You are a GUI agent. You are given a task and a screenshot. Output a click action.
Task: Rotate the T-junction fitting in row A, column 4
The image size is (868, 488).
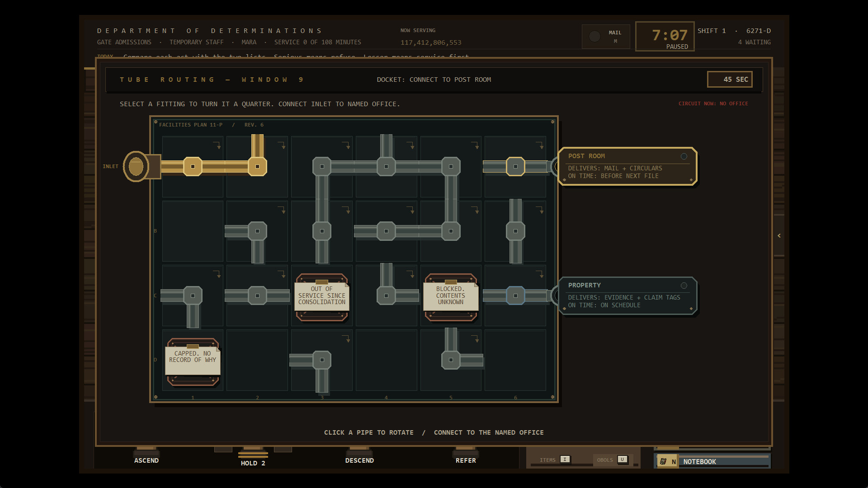[386, 167]
